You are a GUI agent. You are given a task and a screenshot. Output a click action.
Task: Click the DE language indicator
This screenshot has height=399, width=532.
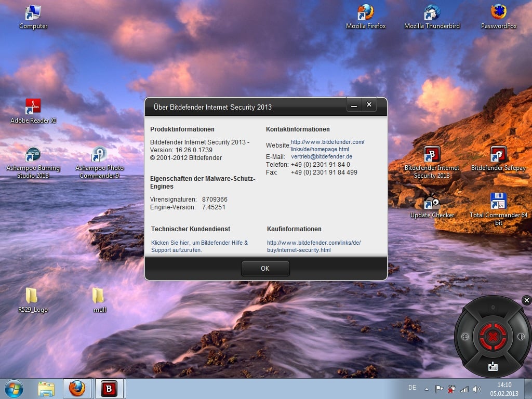click(412, 388)
